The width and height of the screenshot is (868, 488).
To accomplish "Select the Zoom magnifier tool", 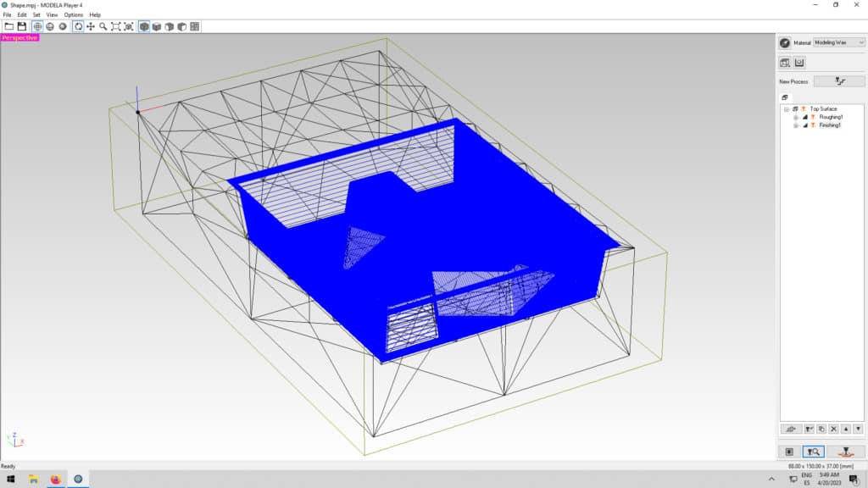I will (103, 26).
